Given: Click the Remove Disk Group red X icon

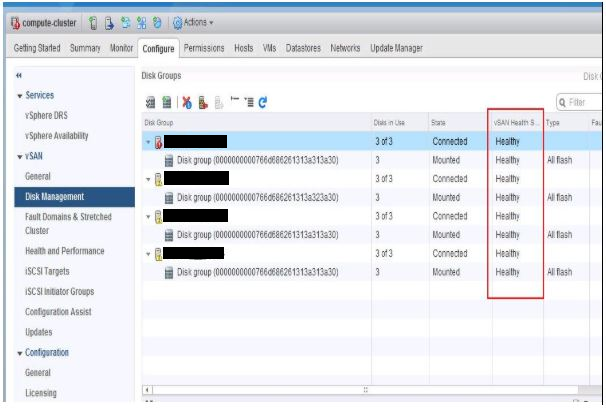Looking at the screenshot, I should point(187,102).
